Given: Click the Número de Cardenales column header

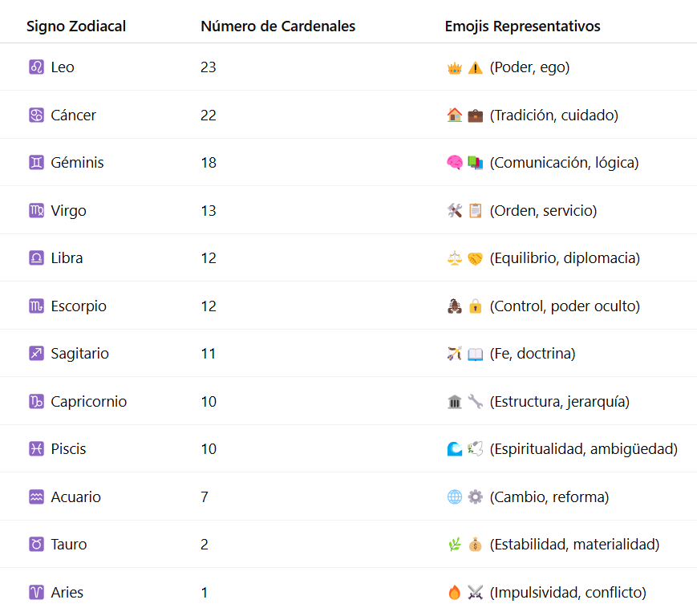Looking at the screenshot, I should coord(278,26).
